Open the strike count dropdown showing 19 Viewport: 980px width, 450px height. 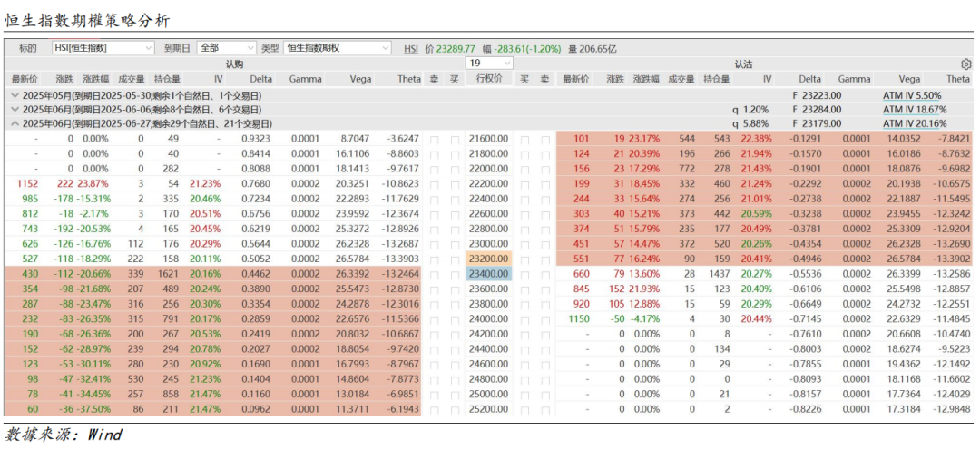point(489,64)
